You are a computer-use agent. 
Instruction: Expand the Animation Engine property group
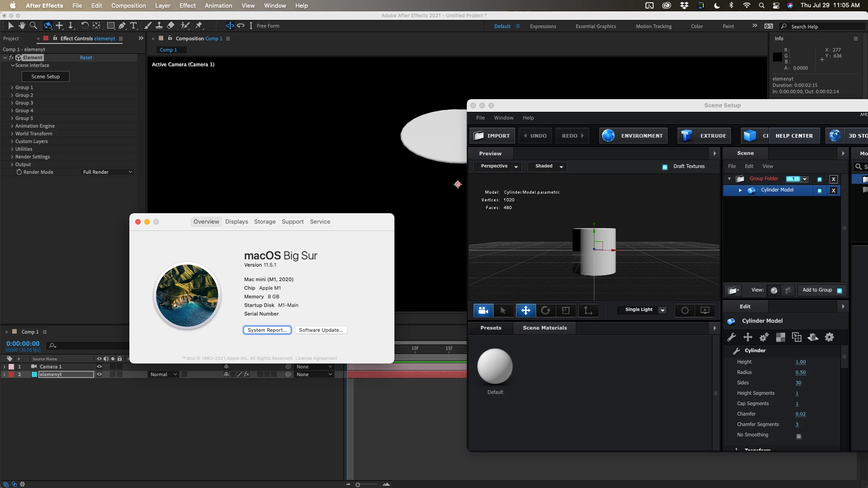click(x=12, y=126)
